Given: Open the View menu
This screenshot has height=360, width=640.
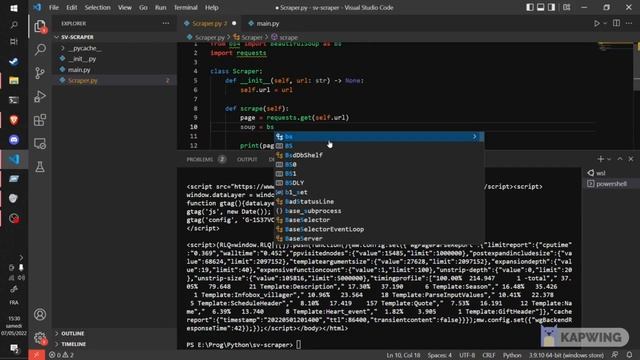Looking at the screenshot, I should pos(124,7).
